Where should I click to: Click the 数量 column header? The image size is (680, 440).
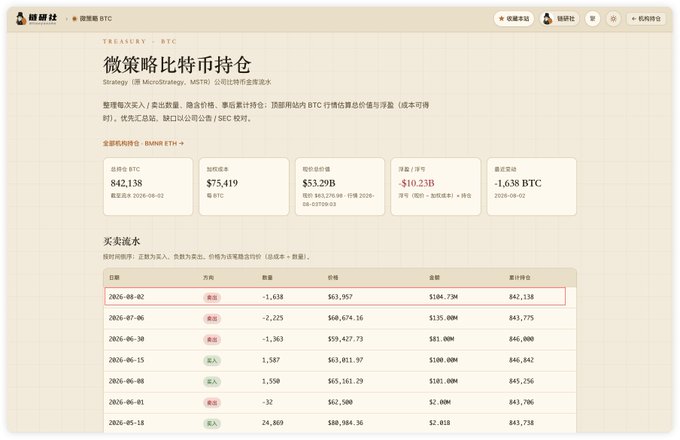(267, 277)
